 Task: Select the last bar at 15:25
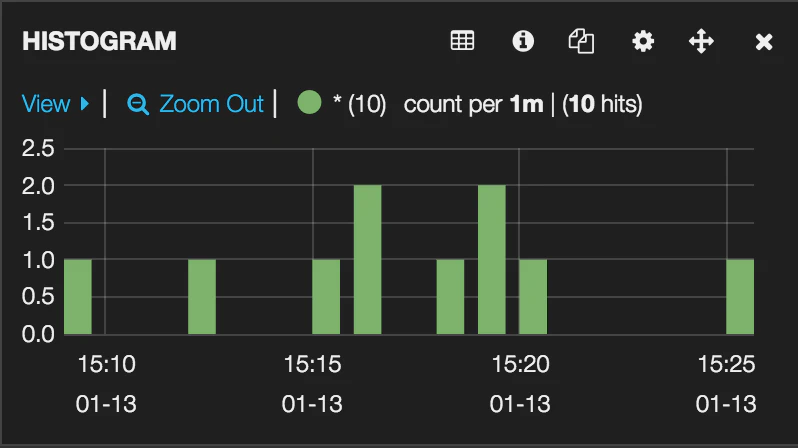tap(740, 297)
